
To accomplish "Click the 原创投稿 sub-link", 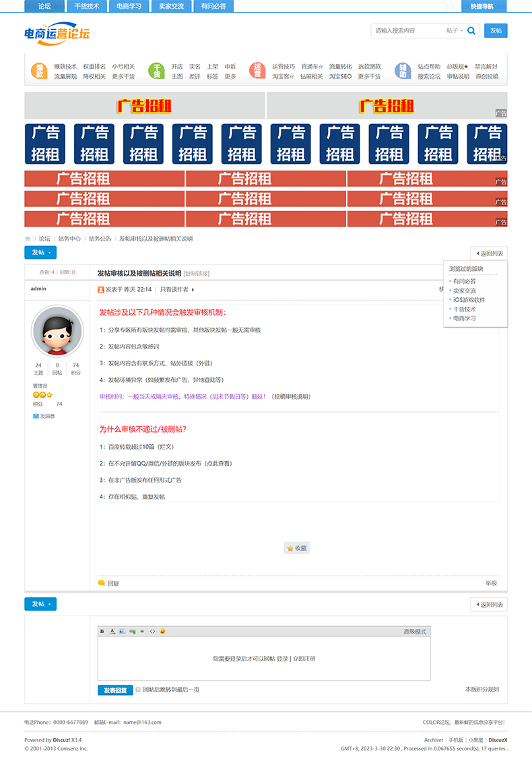I will point(487,76).
